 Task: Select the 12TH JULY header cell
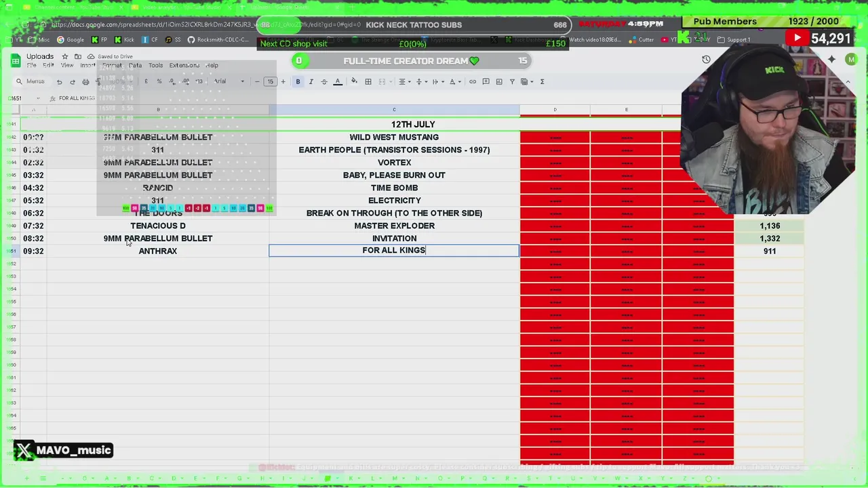pos(413,124)
